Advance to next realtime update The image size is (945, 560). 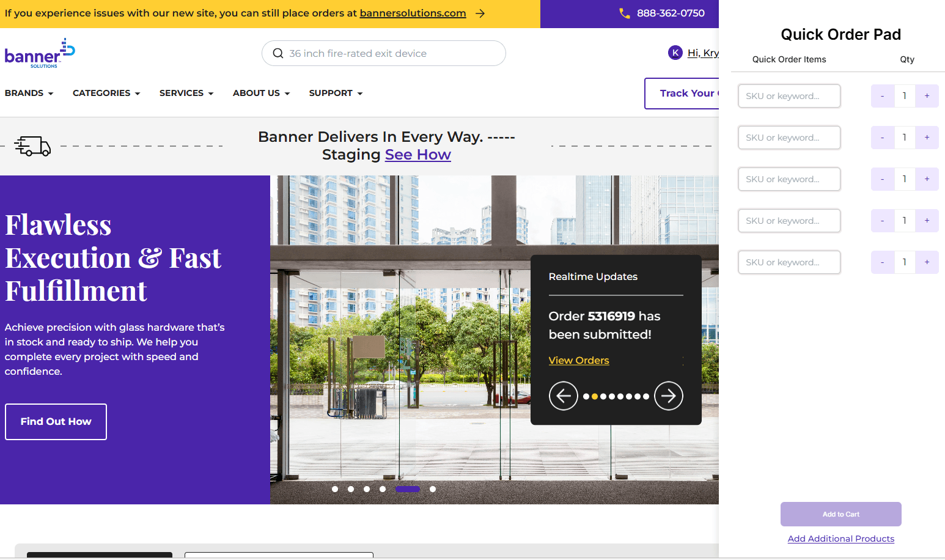coord(668,396)
